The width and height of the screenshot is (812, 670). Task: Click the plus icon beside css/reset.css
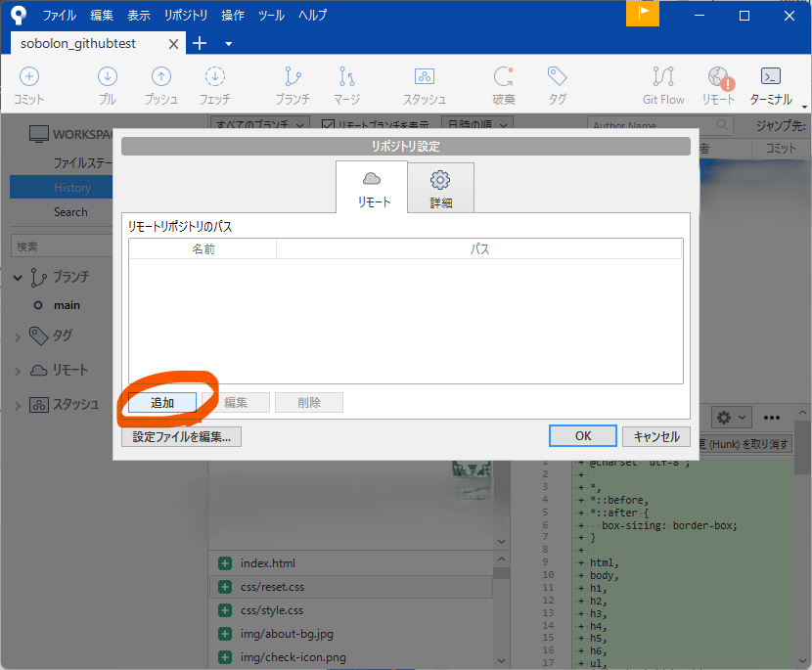coord(225,587)
